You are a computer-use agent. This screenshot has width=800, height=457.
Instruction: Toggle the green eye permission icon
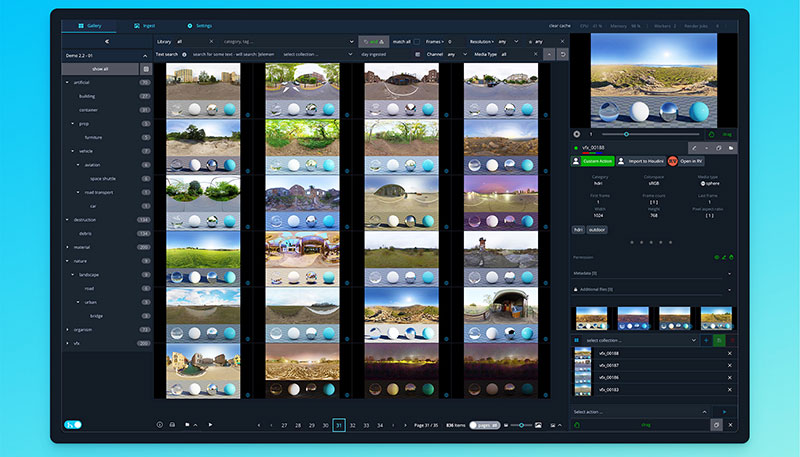[x=717, y=258]
